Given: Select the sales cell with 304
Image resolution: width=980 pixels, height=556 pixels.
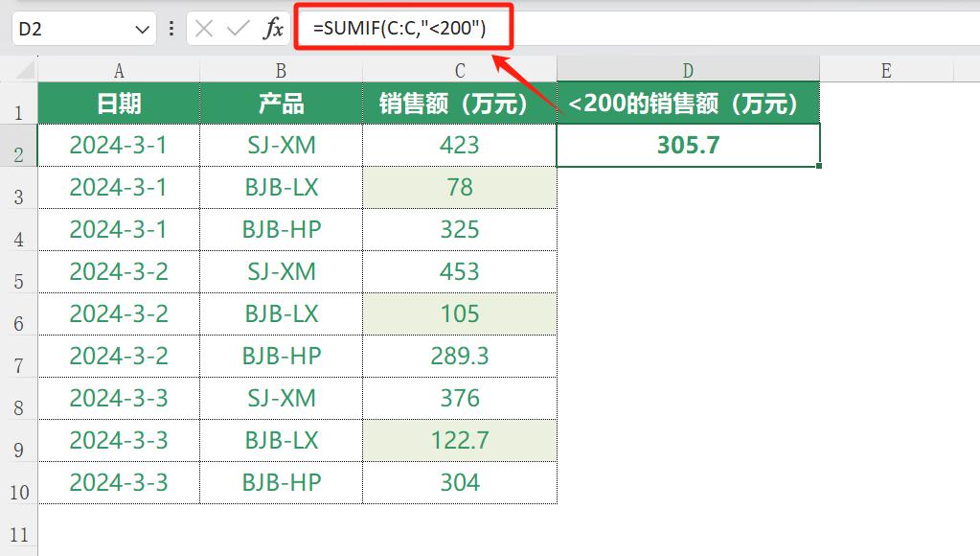Looking at the screenshot, I should click(460, 483).
